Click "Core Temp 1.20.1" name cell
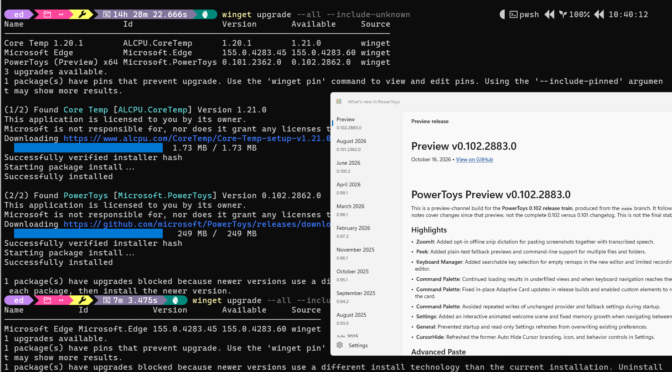The width and height of the screenshot is (672, 372). (x=44, y=43)
